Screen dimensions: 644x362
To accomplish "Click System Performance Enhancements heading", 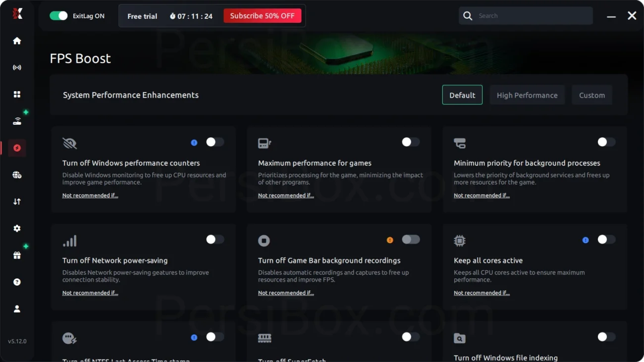I will [x=131, y=95].
